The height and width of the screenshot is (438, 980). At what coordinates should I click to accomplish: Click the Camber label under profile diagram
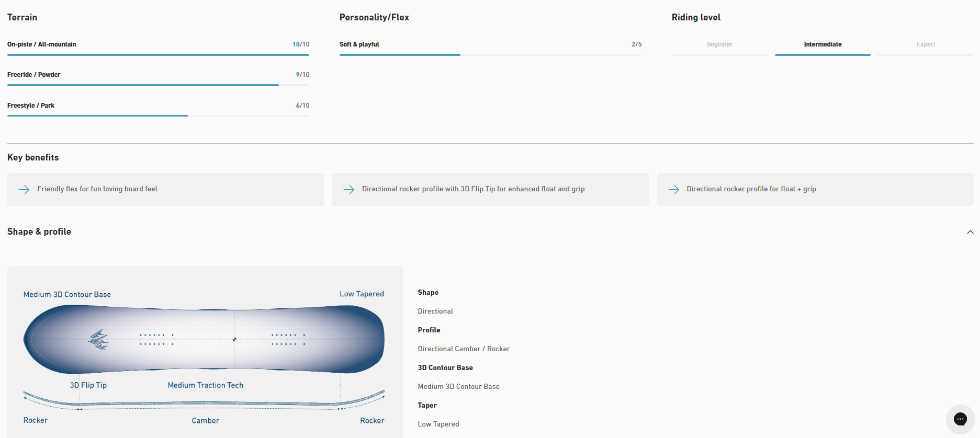pyautogui.click(x=205, y=421)
